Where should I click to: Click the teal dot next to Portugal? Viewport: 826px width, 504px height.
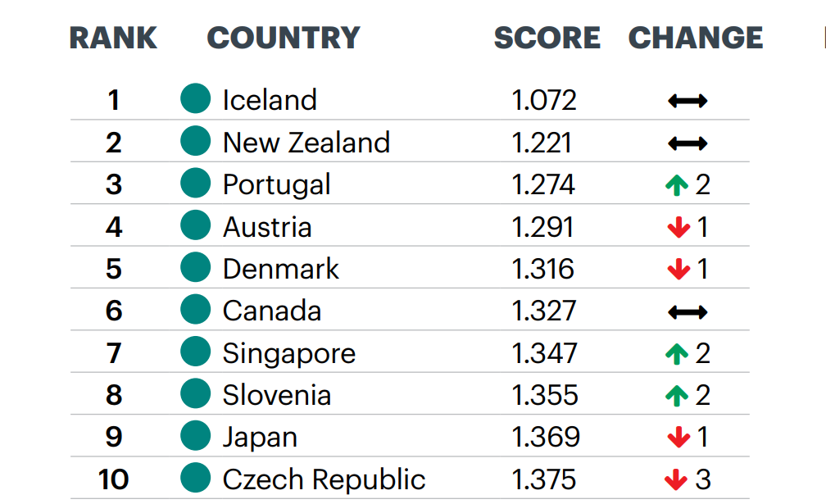coord(195,183)
